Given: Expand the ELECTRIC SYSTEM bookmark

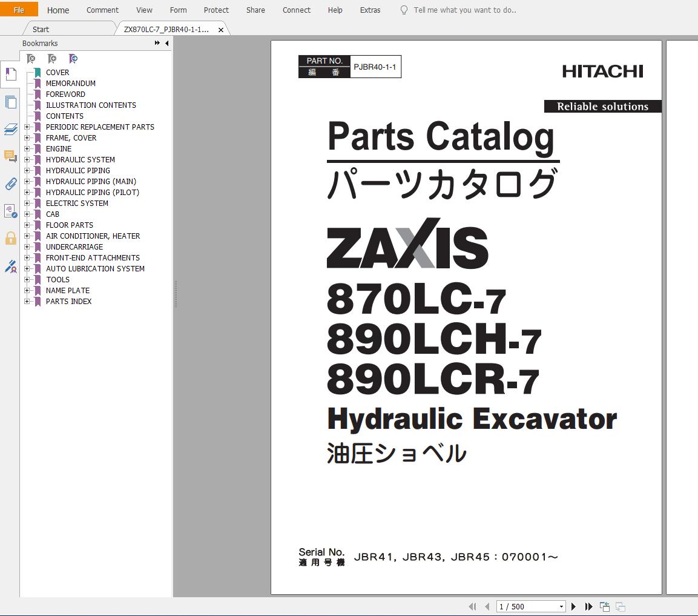Looking at the screenshot, I should pyautogui.click(x=27, y=203).
